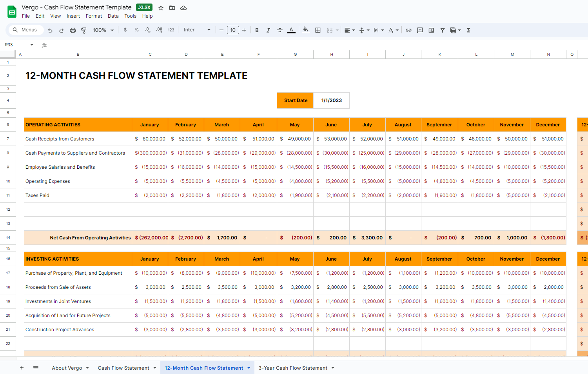Increase decimal places

[x=159, y=30]
